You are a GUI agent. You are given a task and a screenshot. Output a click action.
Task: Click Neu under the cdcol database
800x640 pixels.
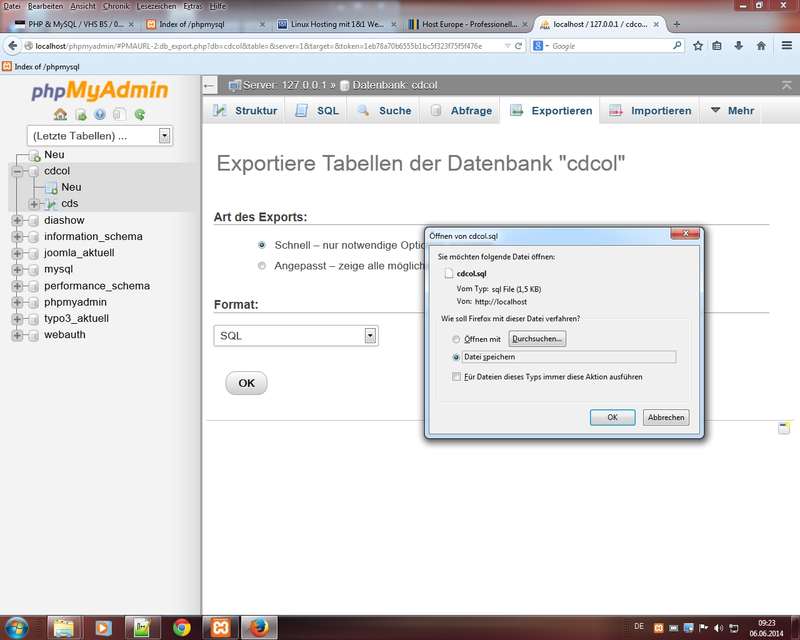pos(71,187)
